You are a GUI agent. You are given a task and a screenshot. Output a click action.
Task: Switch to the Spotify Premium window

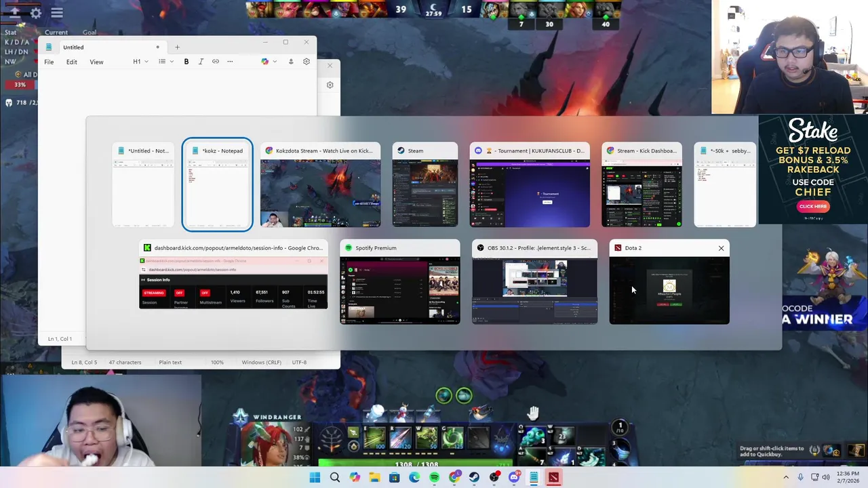[400, 281]
